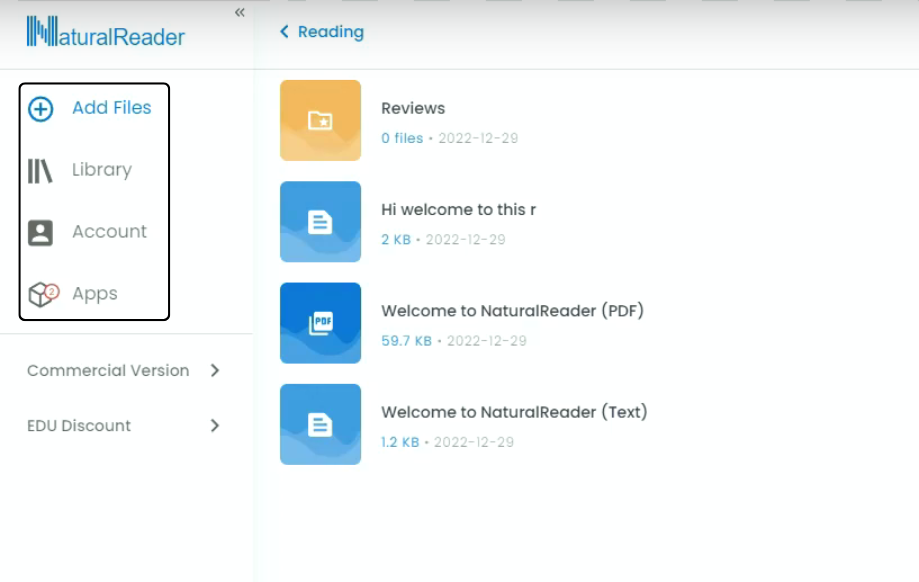Click the notification badge on Apps icon

(52, 291)
